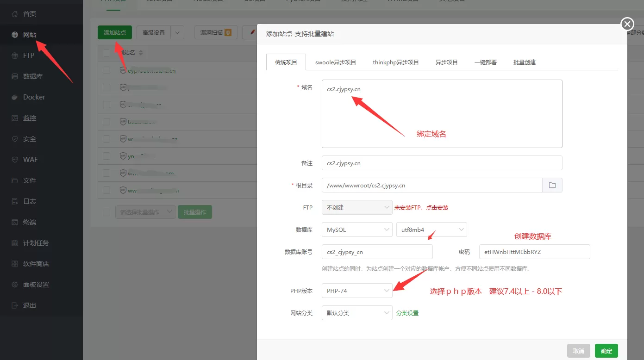Click the folder browse icon beside 根目录

[552, 185]
